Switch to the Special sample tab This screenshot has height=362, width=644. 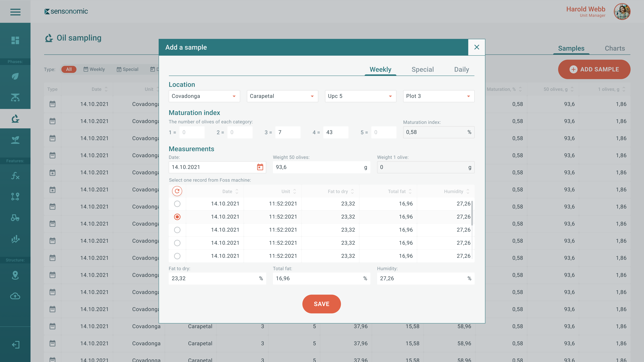pos(423,69)
